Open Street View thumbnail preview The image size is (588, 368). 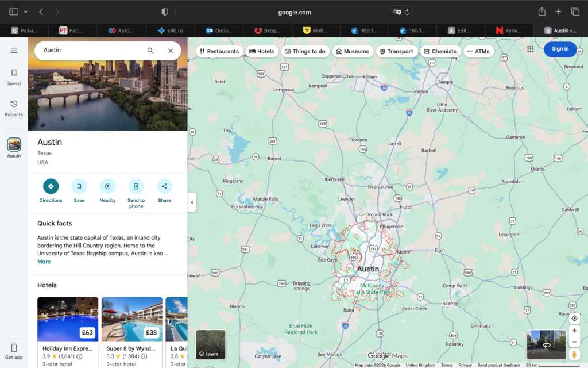pos(546,344)
